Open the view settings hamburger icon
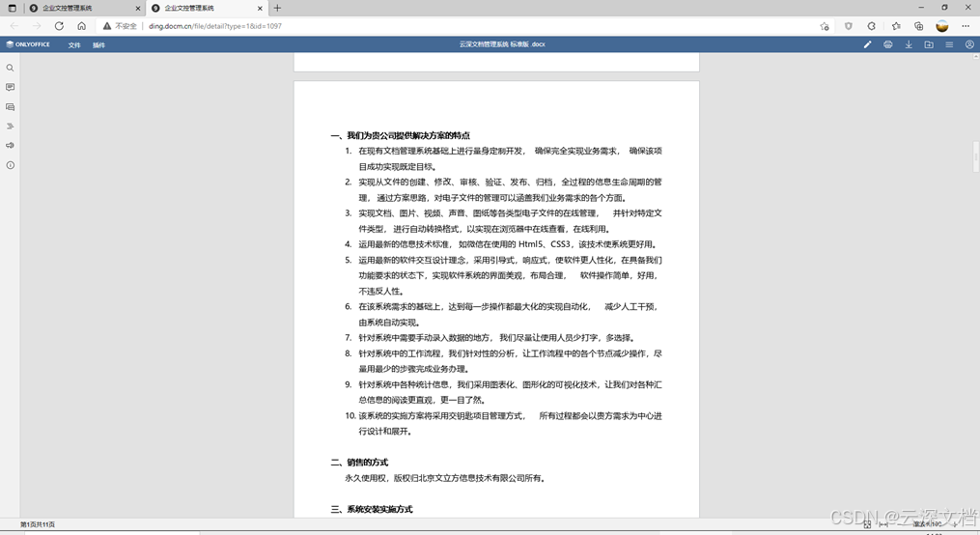980x535 pixels. pos(949,44)
